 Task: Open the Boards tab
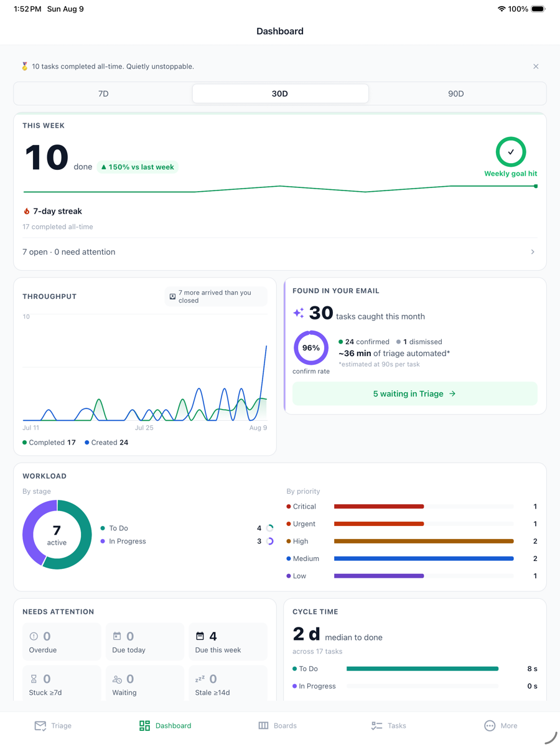click(278, 726)
